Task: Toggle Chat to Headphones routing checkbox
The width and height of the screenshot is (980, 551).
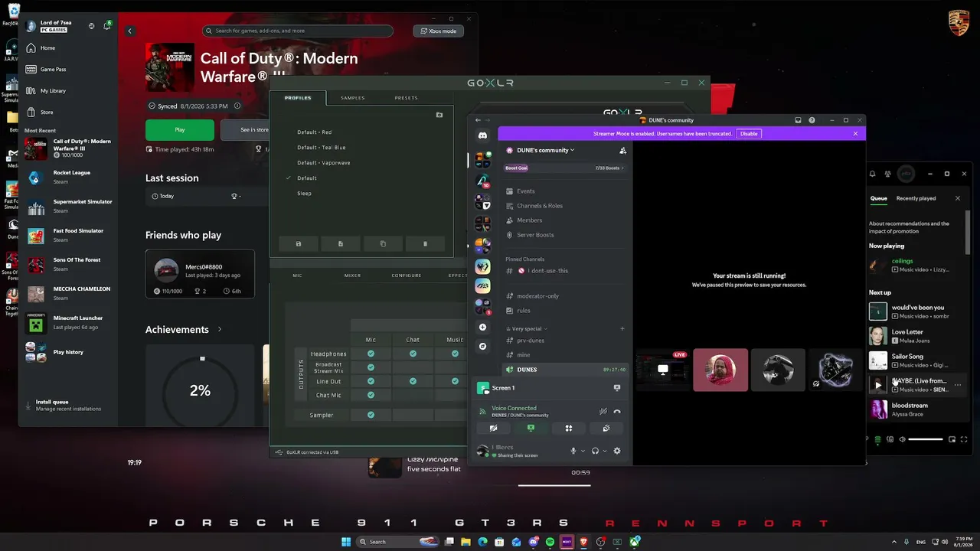Action: point(413,354)
